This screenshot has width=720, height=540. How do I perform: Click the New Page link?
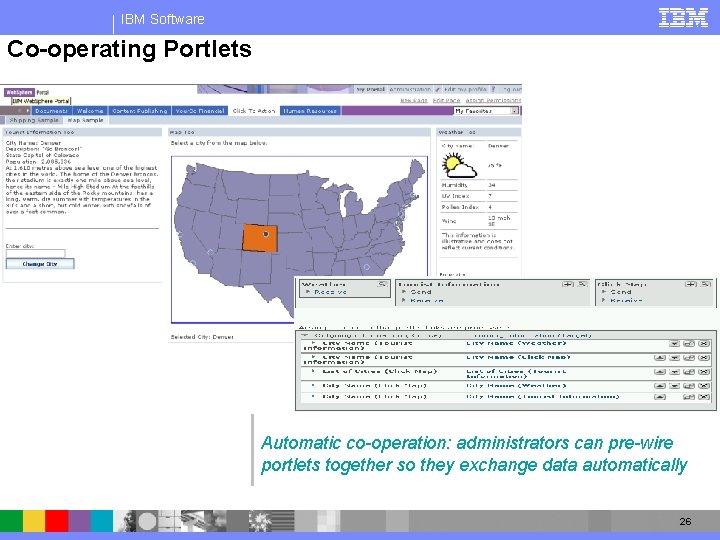[x=414, y=100]
